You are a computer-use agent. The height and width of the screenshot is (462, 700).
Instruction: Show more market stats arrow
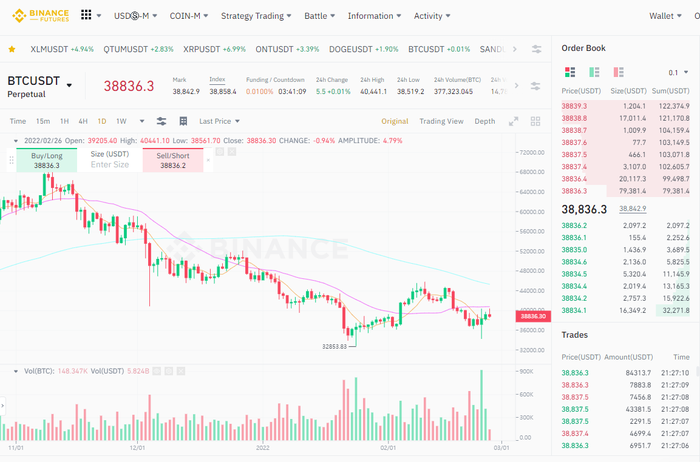click(517, 86)
